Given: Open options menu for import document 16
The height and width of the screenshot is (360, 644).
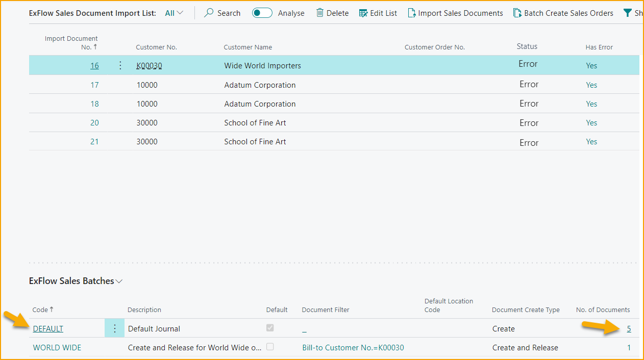Looking at the screenshot, I should pos(120,65).
